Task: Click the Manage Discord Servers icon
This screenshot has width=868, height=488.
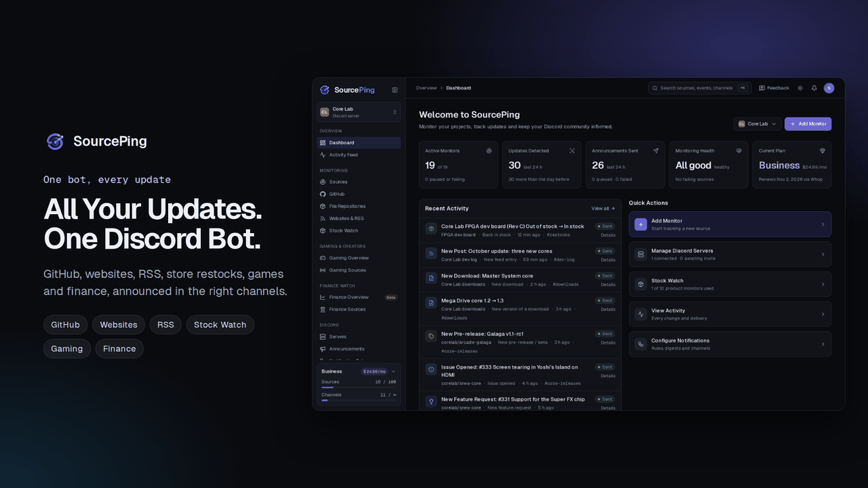Action: point(641,254)
